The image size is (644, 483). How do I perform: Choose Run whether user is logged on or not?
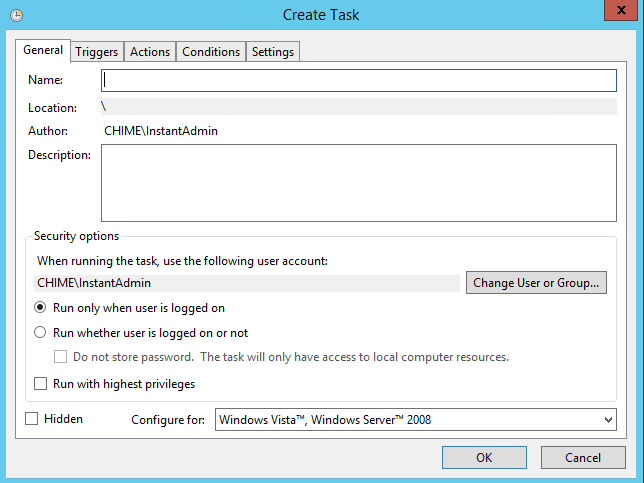[41, 333]
